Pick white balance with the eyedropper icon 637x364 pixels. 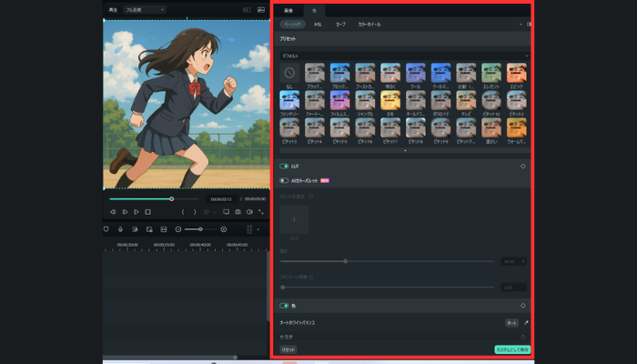tap(526, 322)
